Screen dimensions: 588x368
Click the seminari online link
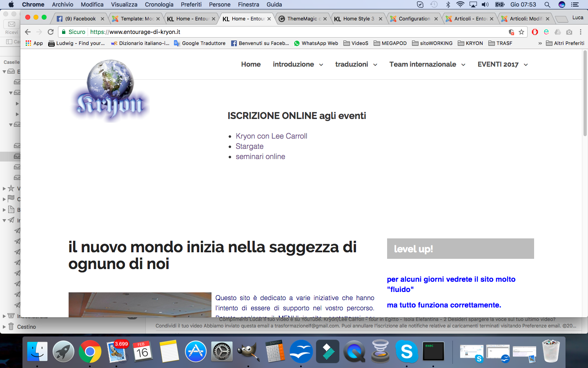[x=260, y=157]
